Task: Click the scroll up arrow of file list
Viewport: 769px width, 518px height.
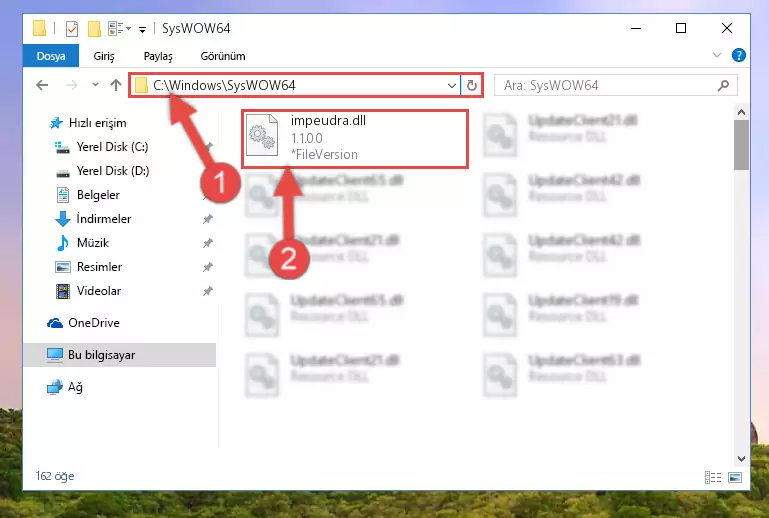Action: (741, 112)
